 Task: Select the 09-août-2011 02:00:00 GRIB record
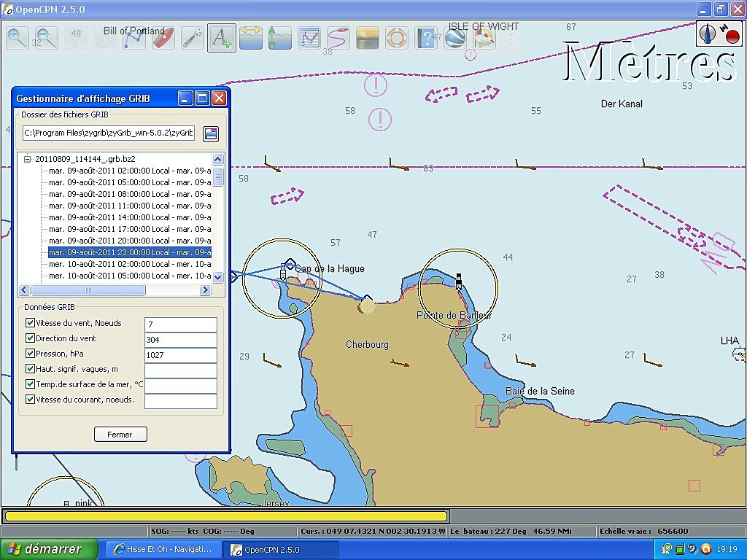(130, 171)
